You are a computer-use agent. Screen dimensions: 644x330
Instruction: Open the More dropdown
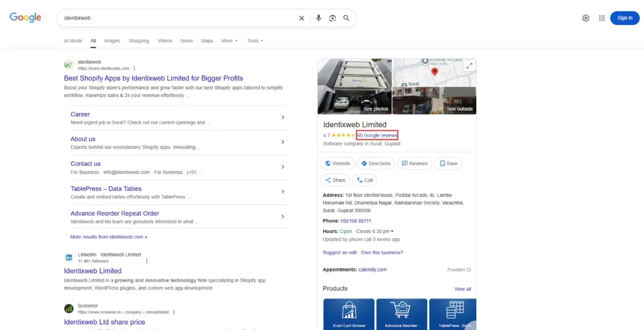[x=229, y=41]
